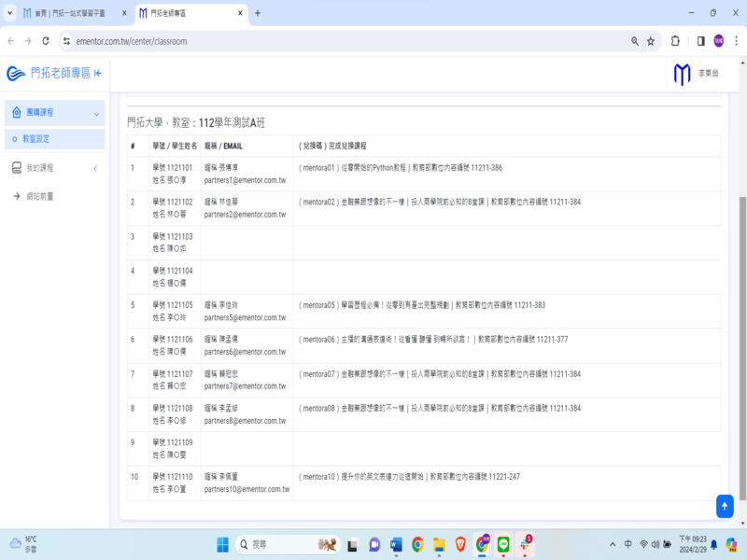Collapse the sidebar using the arrow icon

tap(98, 73)
